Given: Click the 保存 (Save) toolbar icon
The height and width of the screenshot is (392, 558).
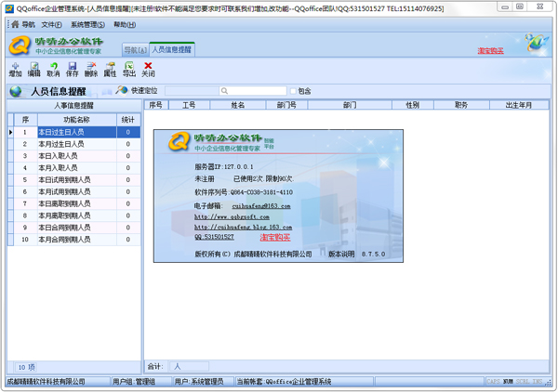Looking at the screenshot, I should click(73, 70).
